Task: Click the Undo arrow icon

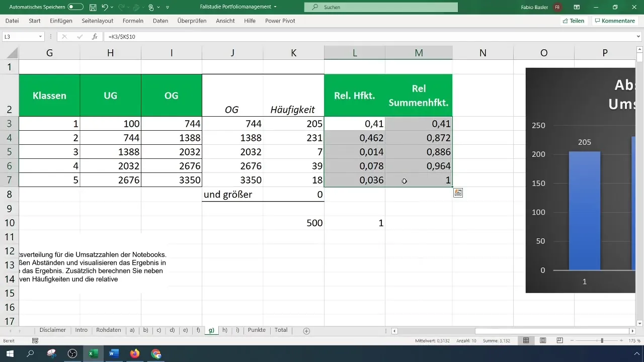Action: [105, 7]
